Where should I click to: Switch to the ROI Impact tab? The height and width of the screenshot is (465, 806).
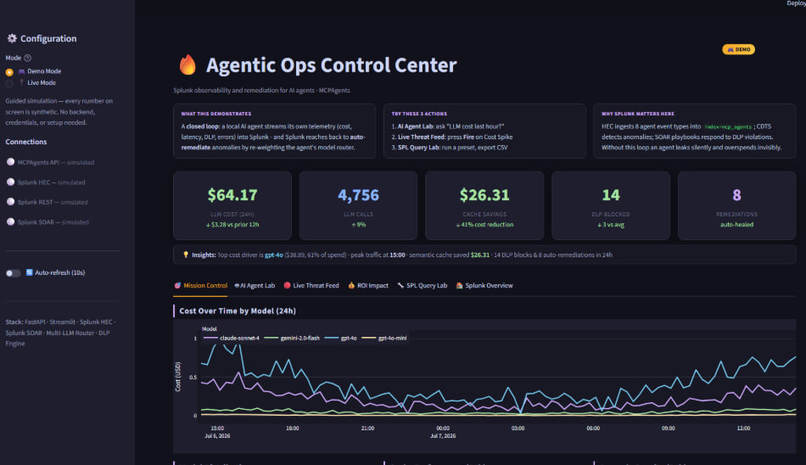click(x=368, y=285)
